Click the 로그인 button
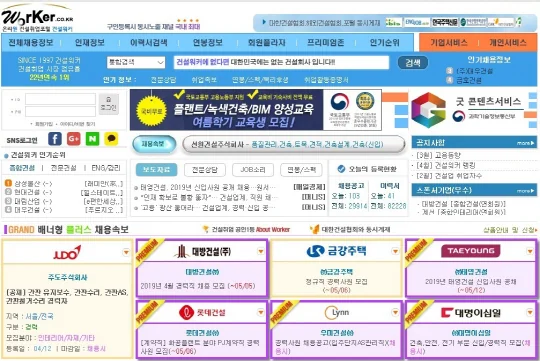Screen dimensions: 540x361 pyautogui.click(x=109, y=104)
